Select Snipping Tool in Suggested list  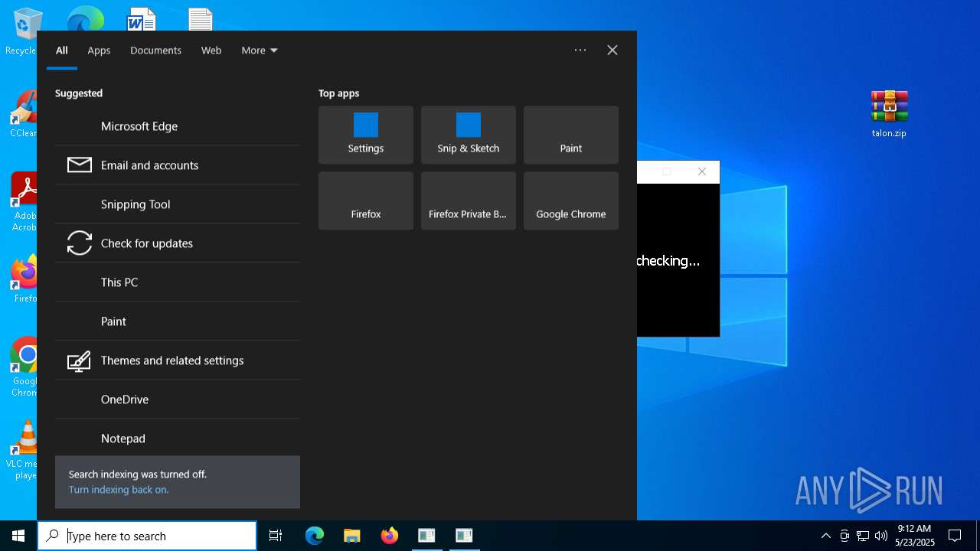(178, 204)
